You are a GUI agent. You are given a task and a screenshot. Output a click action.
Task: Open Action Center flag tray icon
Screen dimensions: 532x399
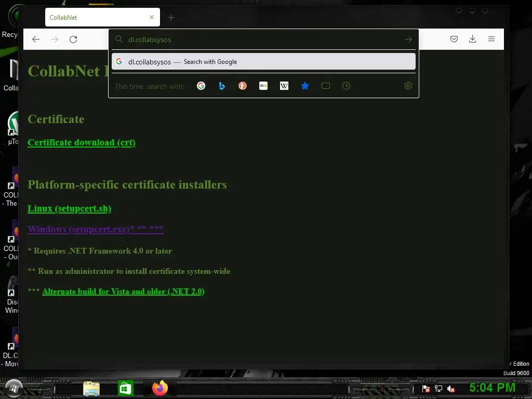(x=426, y=389)
